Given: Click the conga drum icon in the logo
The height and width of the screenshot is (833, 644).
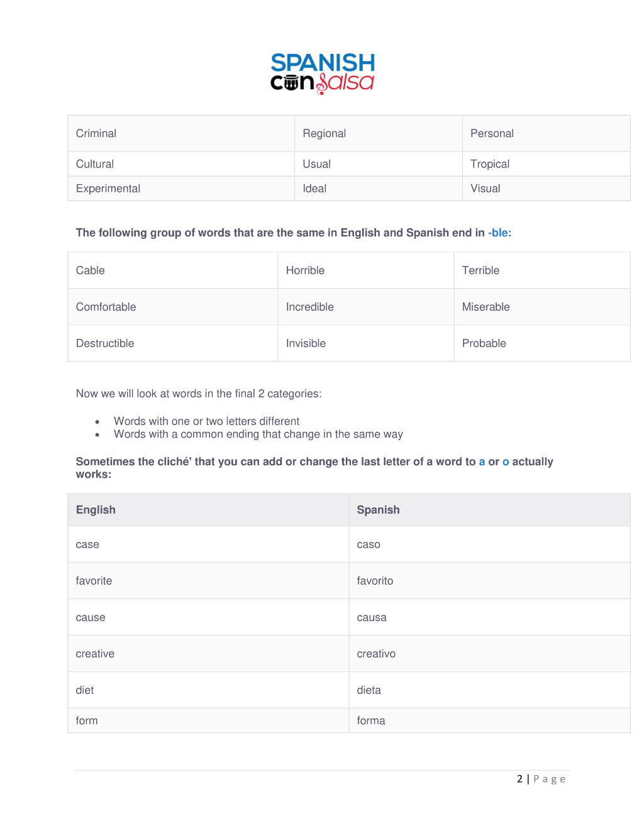Looking at the screenshot, I should click(x=291, y=83).
